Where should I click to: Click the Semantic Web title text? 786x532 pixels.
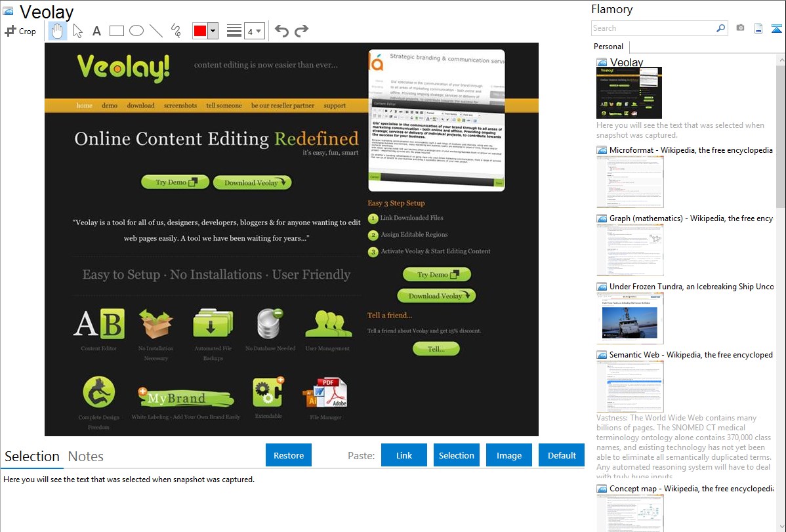(691, 354)
